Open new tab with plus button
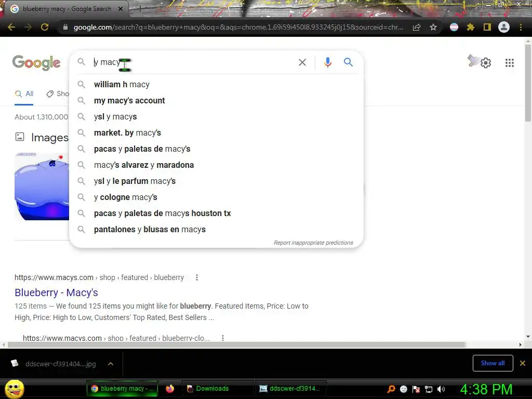The height and width of the screenshot is (399, 532). [x=140, y=9]
